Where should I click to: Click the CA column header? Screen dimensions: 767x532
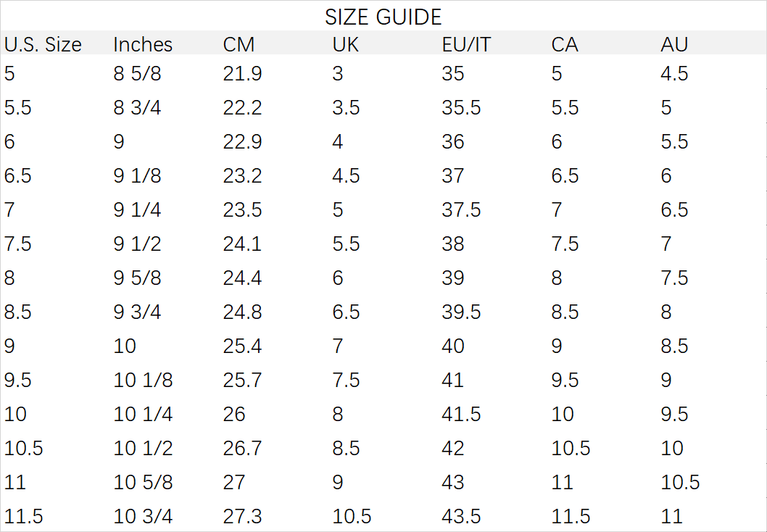[564, 44]
